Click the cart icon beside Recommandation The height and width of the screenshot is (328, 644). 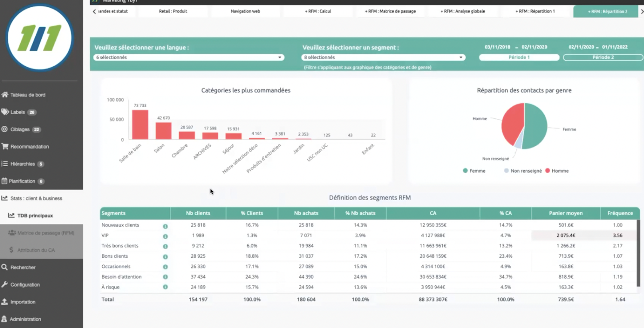[x=5, y=146]
